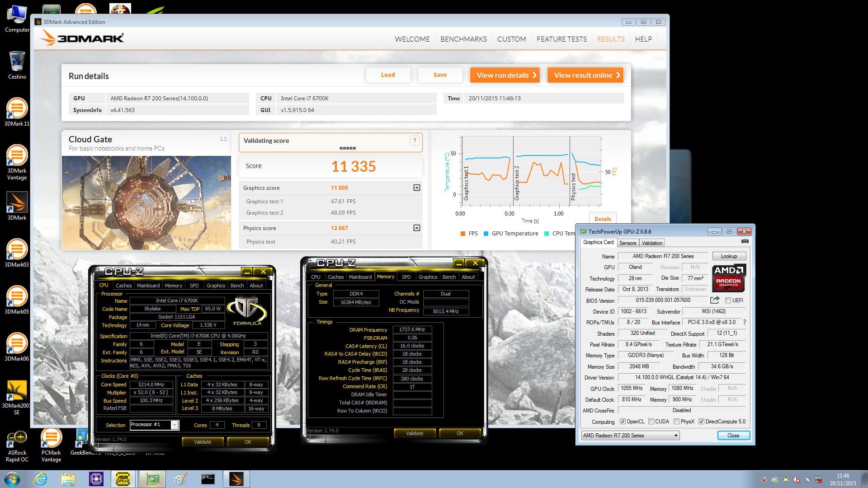This screenshot has width=868, height=488.
Task: Go to the BENCHMARKS tab
Action: tap(463, 39)
